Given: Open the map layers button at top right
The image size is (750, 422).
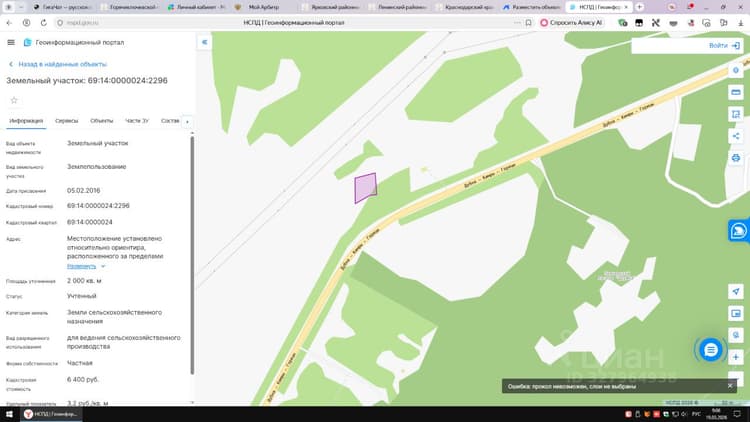Looking at the screenshot, I should [x=736, y=70].
